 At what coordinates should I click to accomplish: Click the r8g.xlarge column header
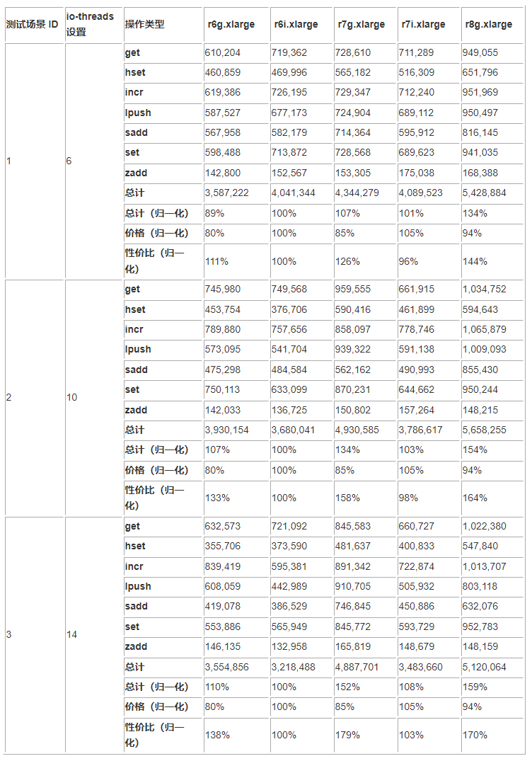488,24
